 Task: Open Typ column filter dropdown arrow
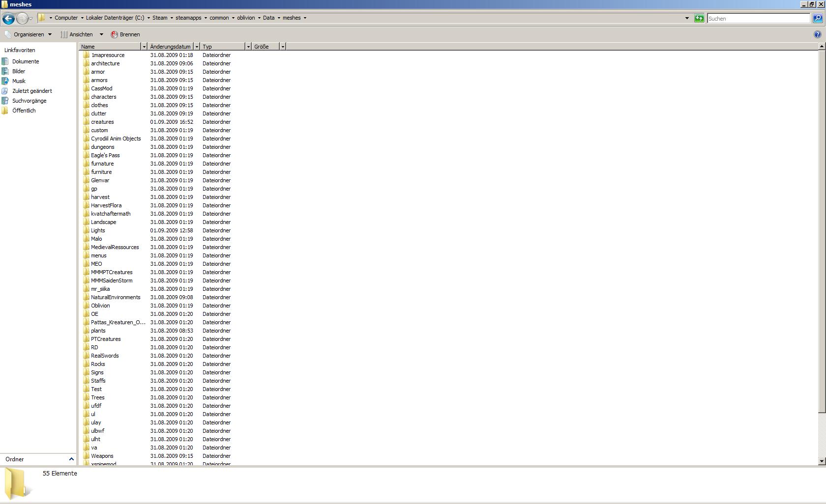click(248, 47)
